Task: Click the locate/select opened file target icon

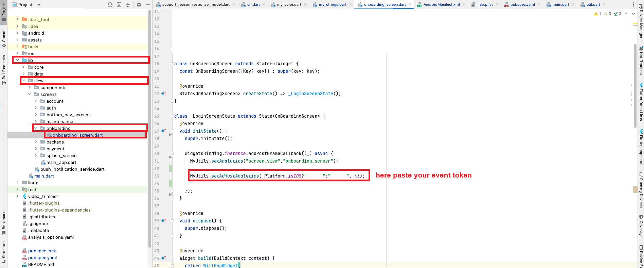Action: [110, 5]
